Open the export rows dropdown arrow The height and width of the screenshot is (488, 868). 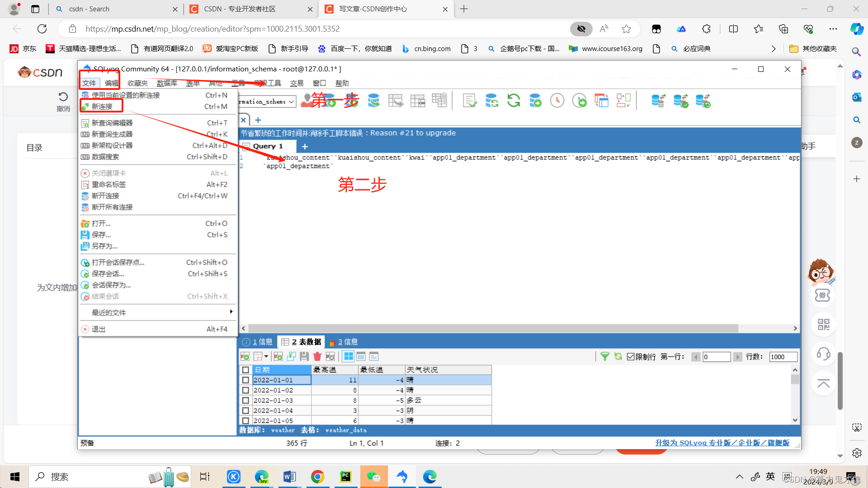coord(266,357)
